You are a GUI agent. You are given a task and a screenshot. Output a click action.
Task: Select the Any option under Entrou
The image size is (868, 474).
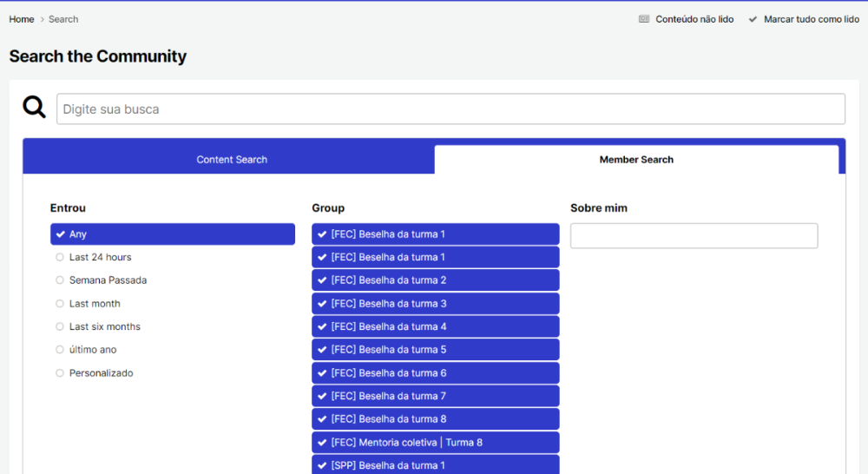173,234
